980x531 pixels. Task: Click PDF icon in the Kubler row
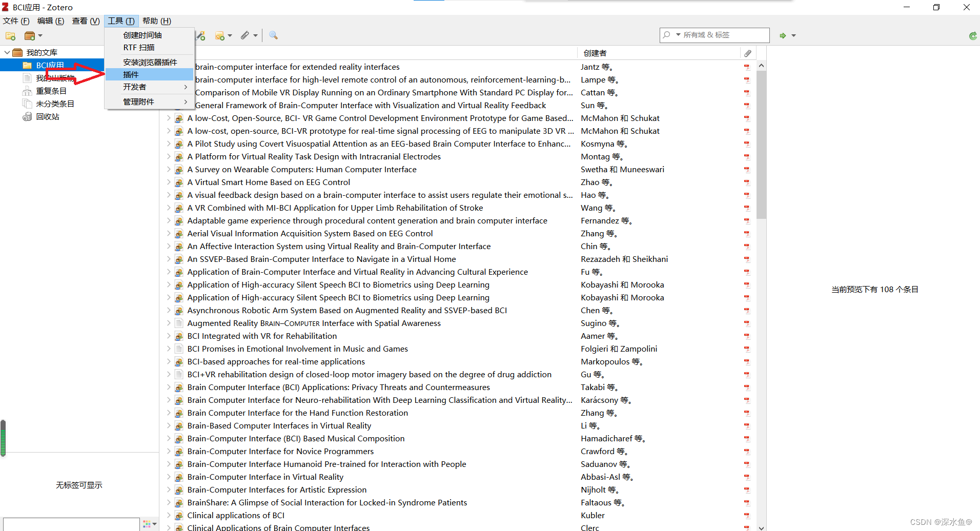747,516
